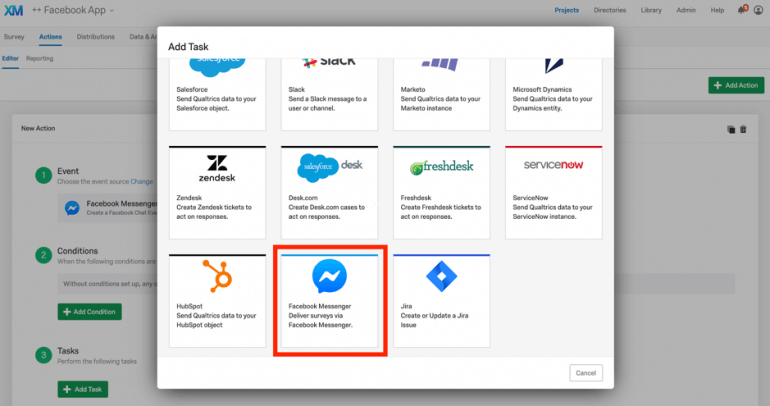Open Library in the top navigation
The image size is (770, 406).
[x=651, y=10]
